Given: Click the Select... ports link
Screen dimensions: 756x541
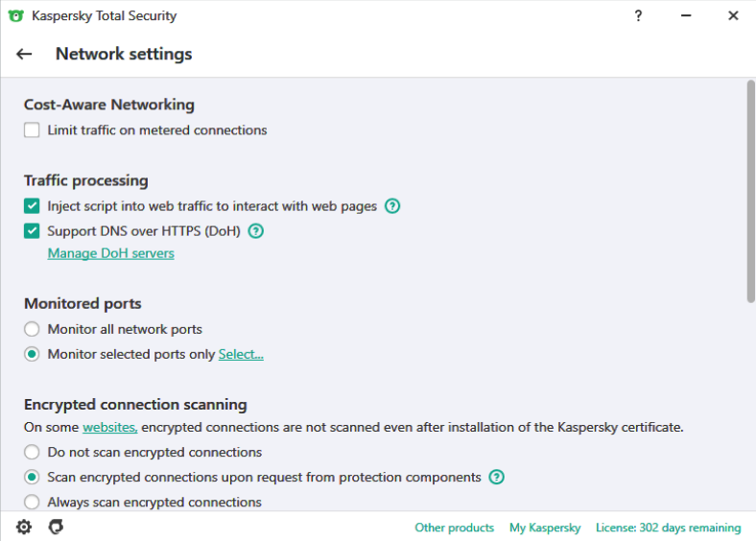Looking at the screenshot, I should click(x=241, y=354).
